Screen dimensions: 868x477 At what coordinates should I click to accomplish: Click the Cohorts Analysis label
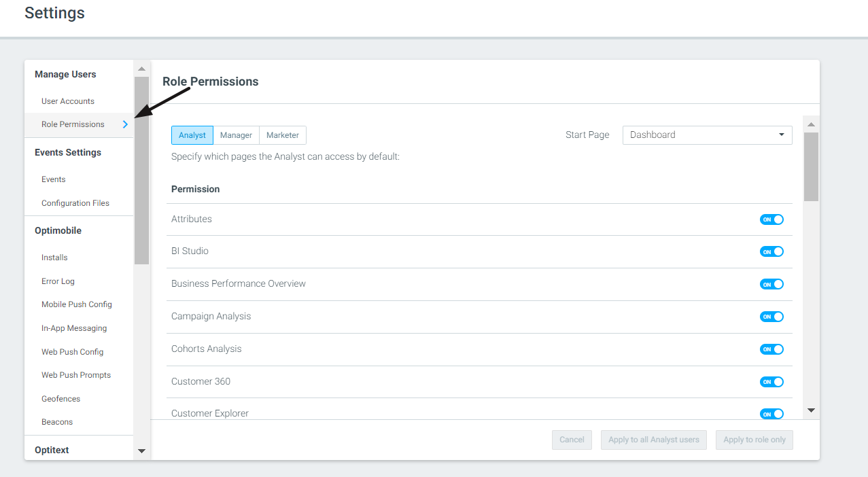pos(207,349)
